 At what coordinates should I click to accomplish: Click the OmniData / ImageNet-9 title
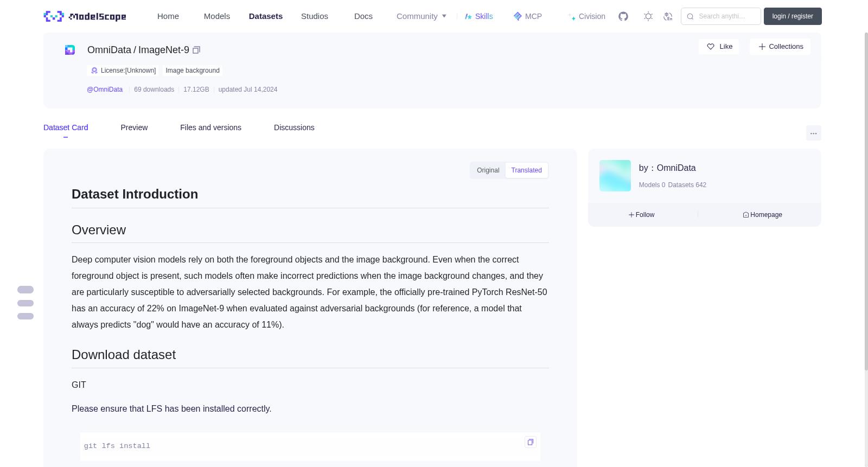pyautogui.click(x=138, y=50)
